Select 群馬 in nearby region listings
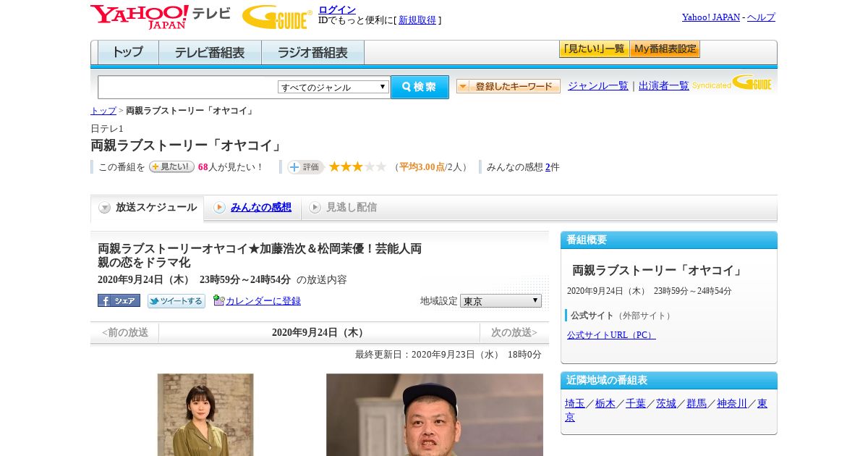The width and height of the screenshot is (868, 456). pos(697,404)
